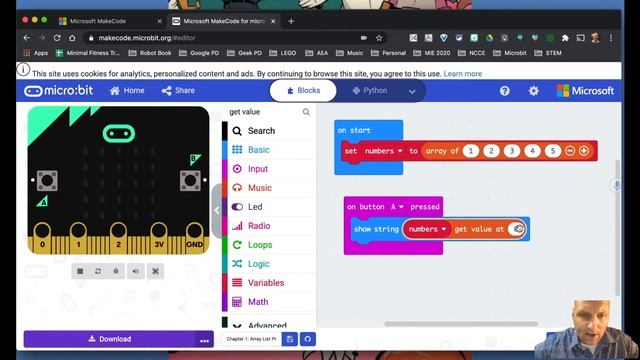Screen dimensions: 640x360
Task: Open the Share dialog
Action: click(178, 91)
